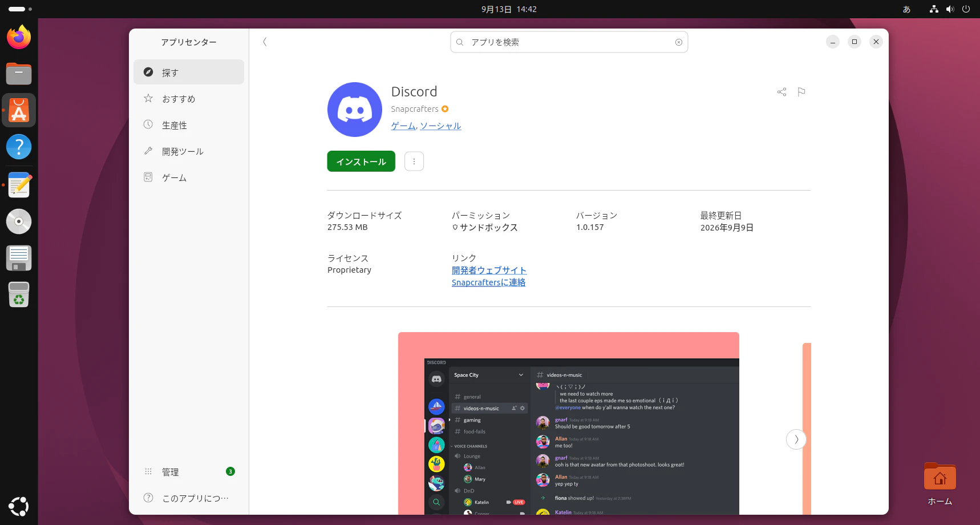Screen dimensions: 980x525
Task: Click the Snapcrafters publisher name
Action: coord(415,109)
